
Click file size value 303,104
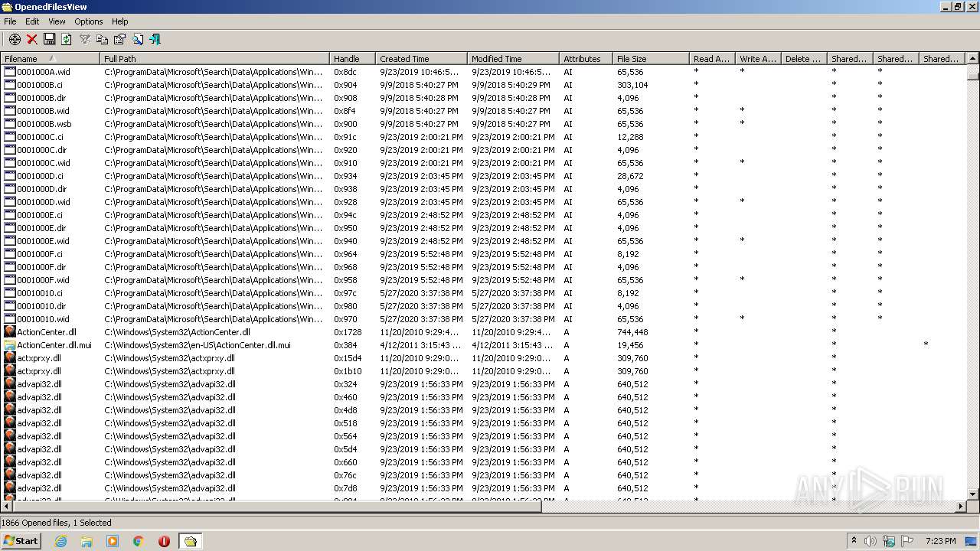pos(632,84)
